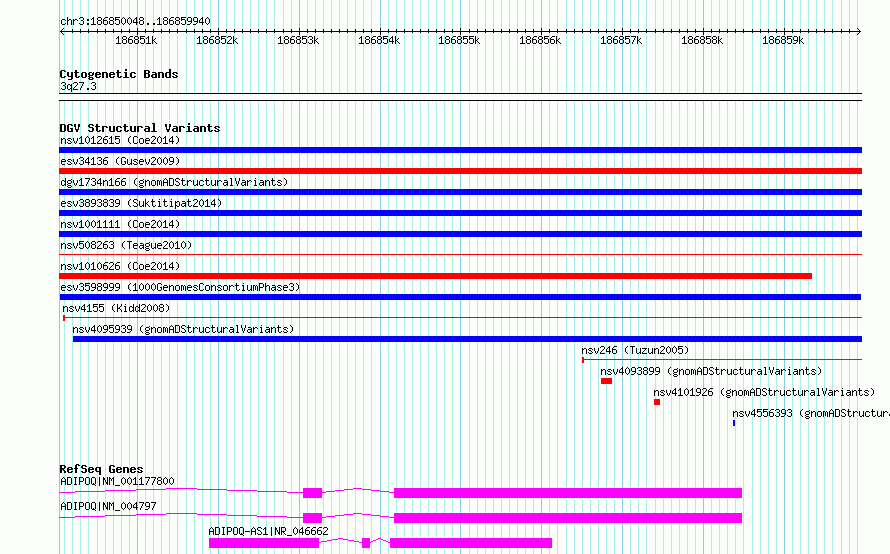Open the nsv246 (Tuzun2005) label
This screenshot has height=554, width=890.
coord(635,350)
